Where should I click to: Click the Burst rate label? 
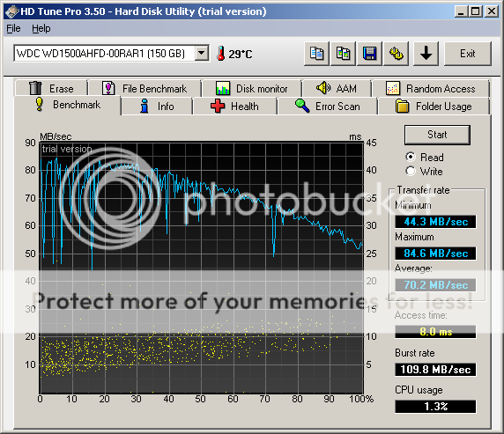coord(415,353)
